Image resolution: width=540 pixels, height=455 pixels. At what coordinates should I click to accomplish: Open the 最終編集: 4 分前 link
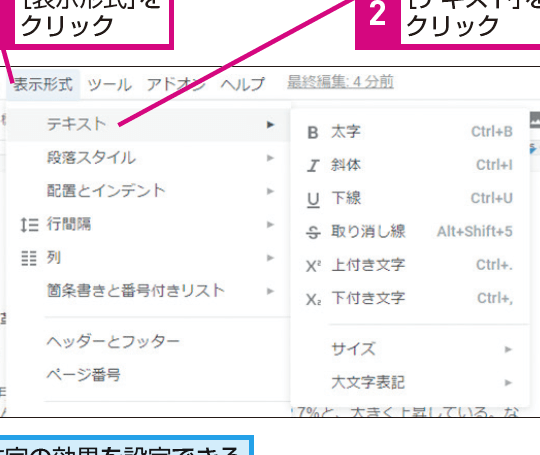340,82
